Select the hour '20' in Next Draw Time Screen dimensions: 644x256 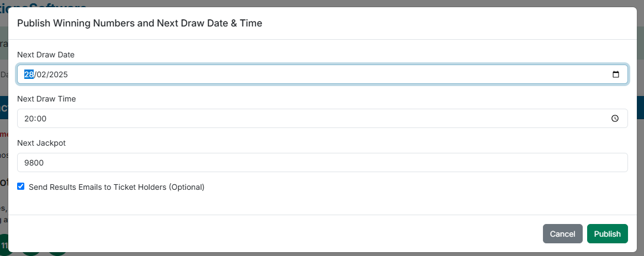pyautogui.click(x=29, y=119)
